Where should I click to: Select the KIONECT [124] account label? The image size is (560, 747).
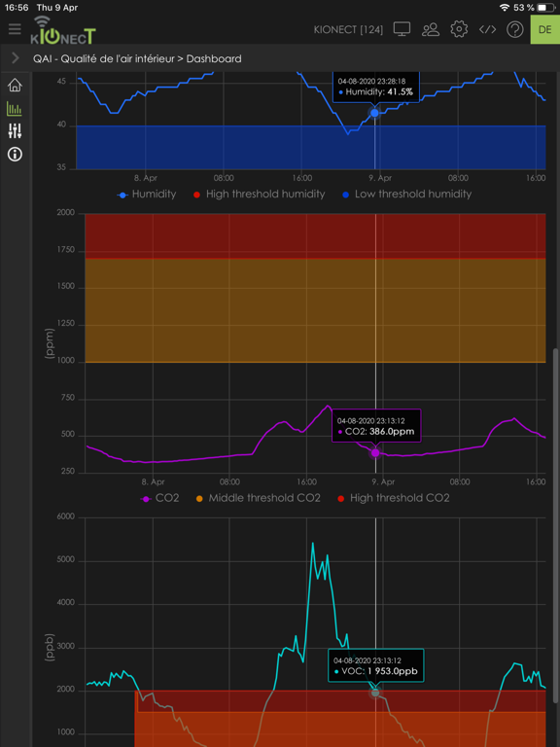tap(348, 29)
